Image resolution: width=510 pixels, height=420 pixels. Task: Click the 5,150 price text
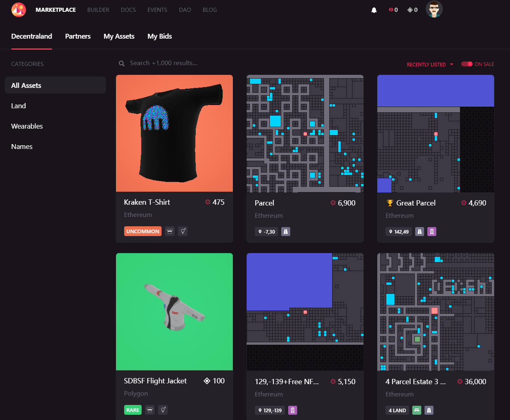pyautogui.click(x=346, y=382)
